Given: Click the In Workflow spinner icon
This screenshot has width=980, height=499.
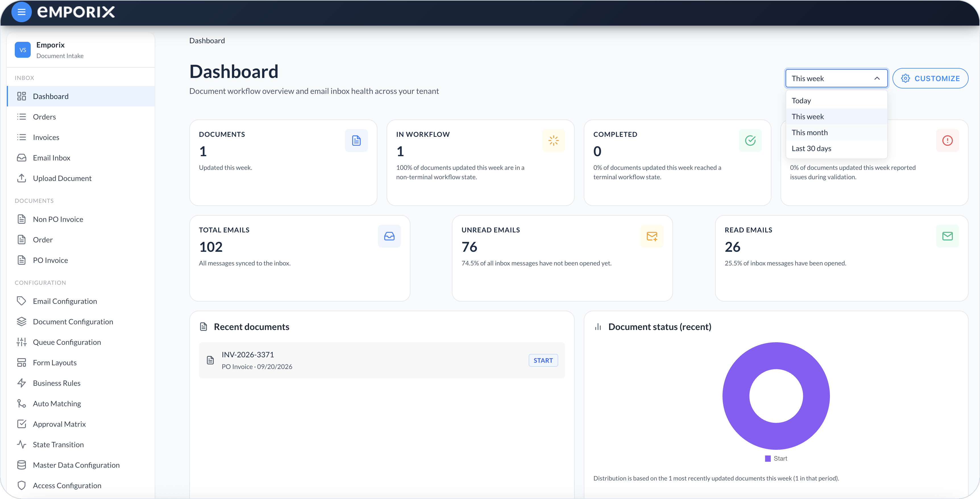Looking at the screenshot, I should (x=554, y=141).
